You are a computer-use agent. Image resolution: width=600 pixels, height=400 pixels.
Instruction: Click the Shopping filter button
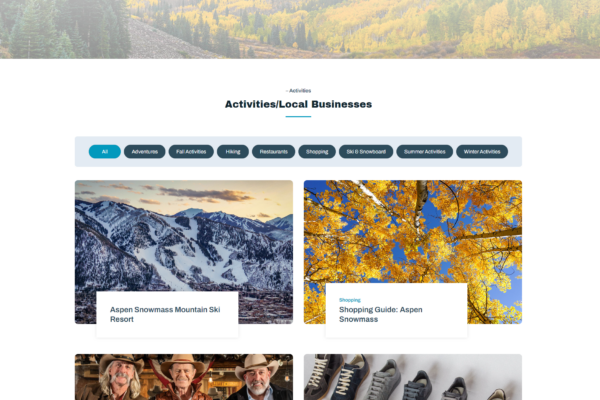(x=317, y=152)
